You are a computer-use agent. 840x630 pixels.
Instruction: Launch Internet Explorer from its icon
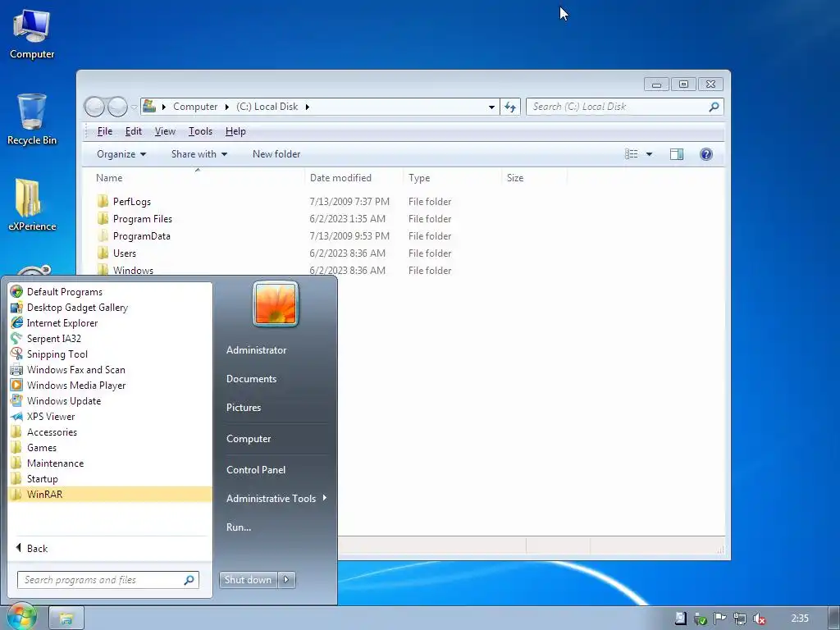coord(16,323)
